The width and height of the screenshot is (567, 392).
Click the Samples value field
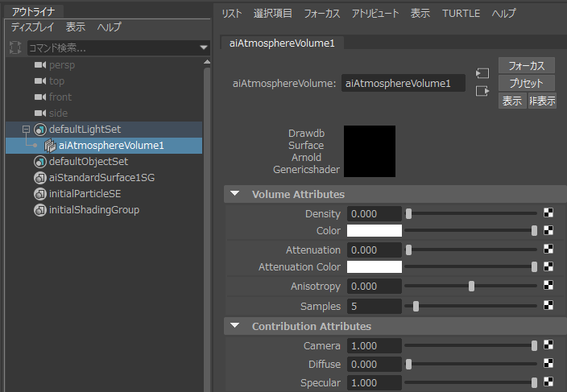[x=375, y=307]
